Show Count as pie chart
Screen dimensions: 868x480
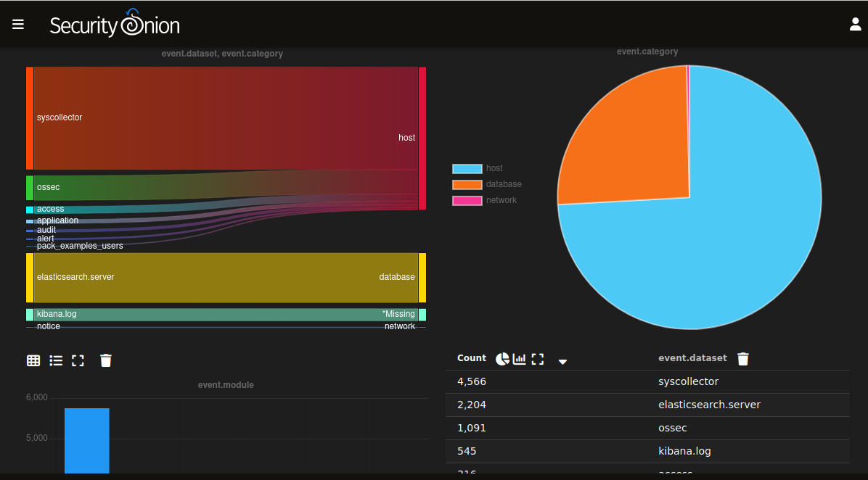(x=502, y=359)
